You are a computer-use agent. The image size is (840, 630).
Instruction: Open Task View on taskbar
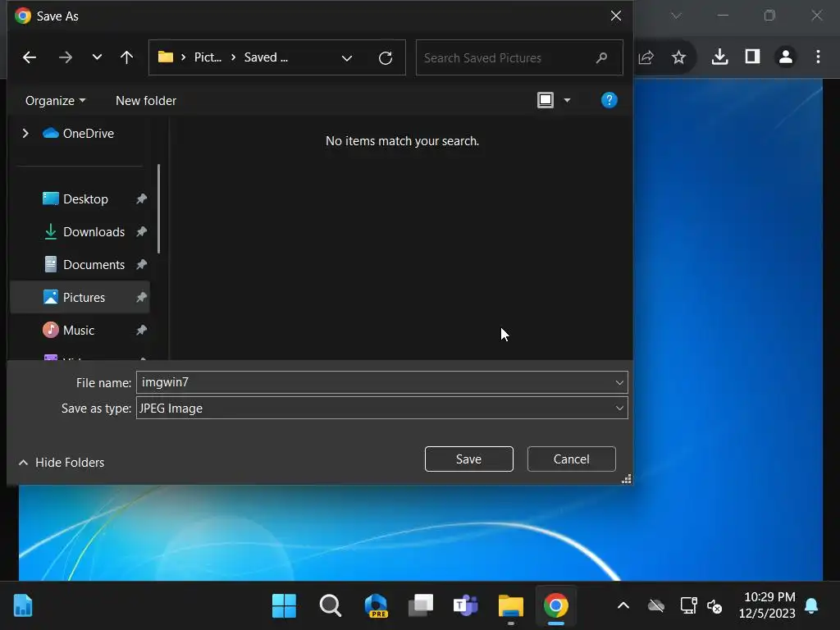[421, 606]
